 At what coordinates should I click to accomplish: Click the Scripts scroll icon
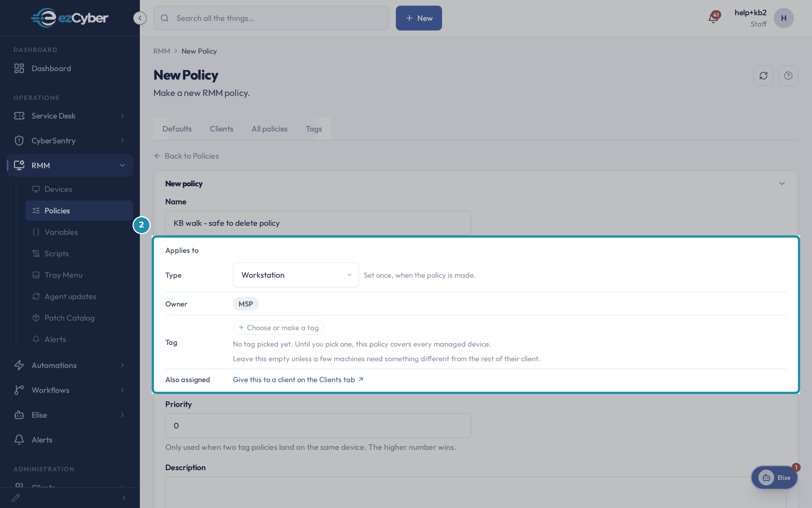click(x=36, y=254)
